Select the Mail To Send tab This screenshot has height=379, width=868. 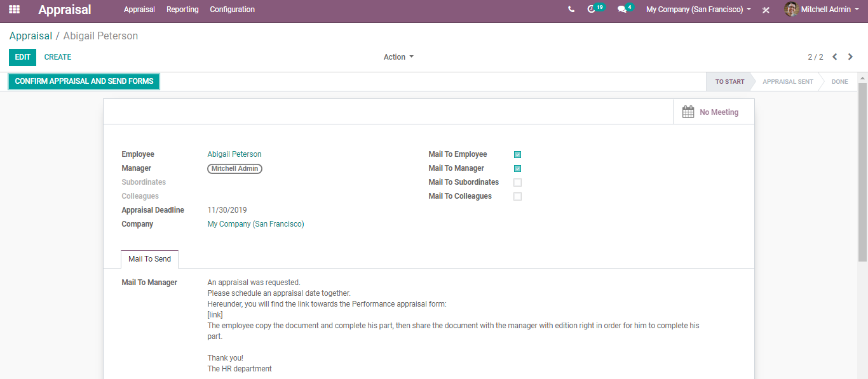click(149, 259)
